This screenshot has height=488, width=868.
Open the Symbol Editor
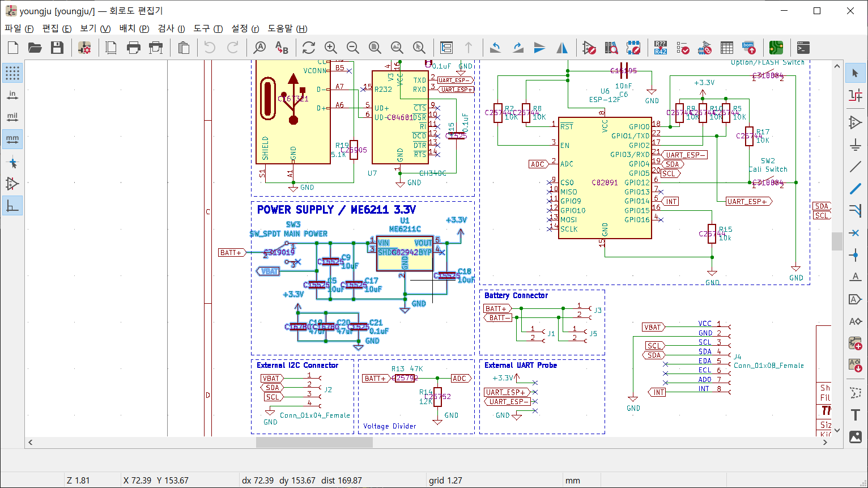click(589, 48)
